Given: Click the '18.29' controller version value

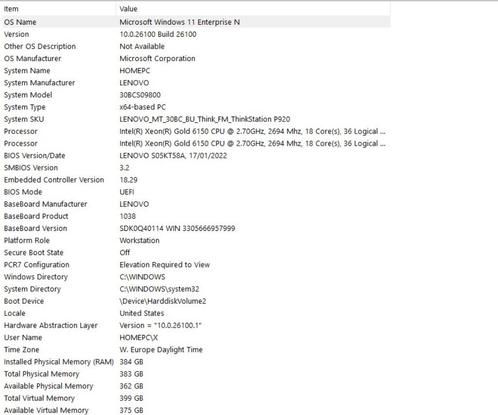Looking at the screenshot, I should tap(128, 180).
